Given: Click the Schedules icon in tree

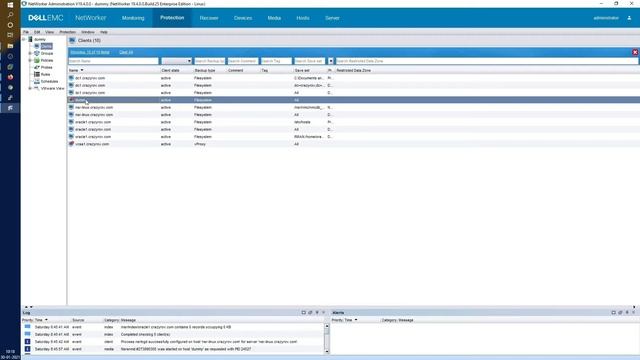Looking at the screenshot, I should 37,81.
